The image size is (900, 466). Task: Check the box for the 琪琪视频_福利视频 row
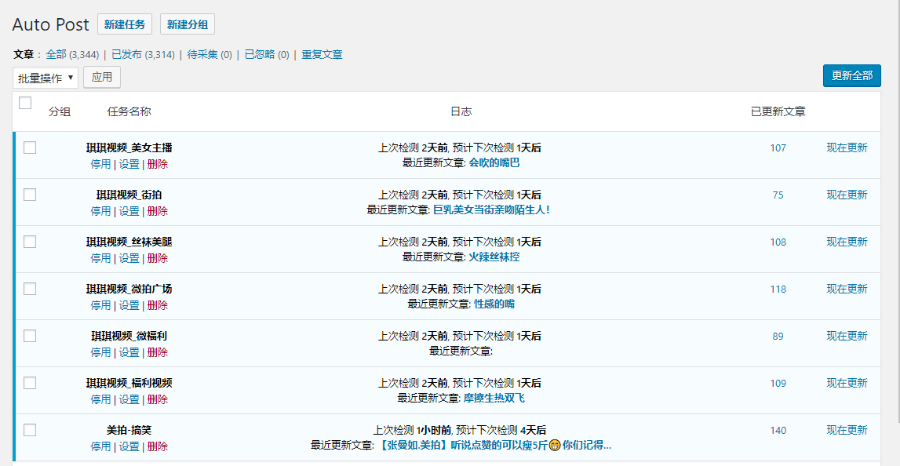30,383
